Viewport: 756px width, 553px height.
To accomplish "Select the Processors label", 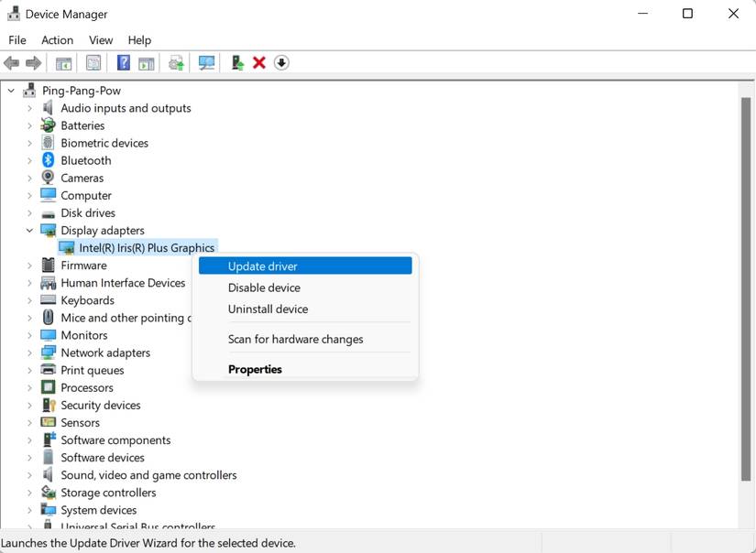I will [87, 387].
